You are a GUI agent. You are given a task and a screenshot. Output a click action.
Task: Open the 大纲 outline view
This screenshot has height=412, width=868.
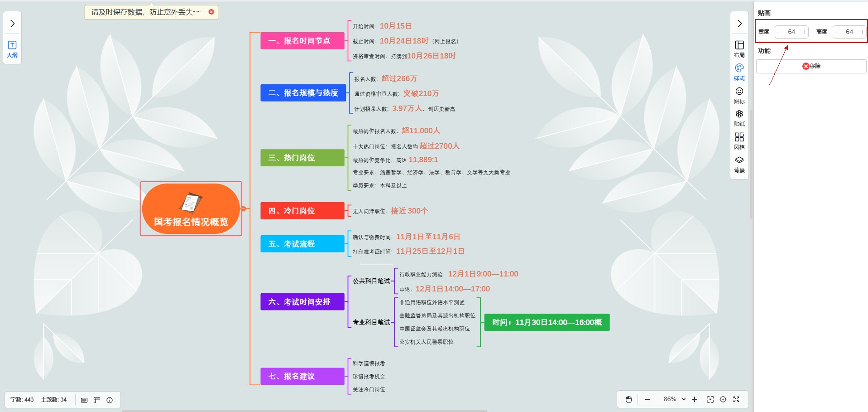(x=12, y=49)
